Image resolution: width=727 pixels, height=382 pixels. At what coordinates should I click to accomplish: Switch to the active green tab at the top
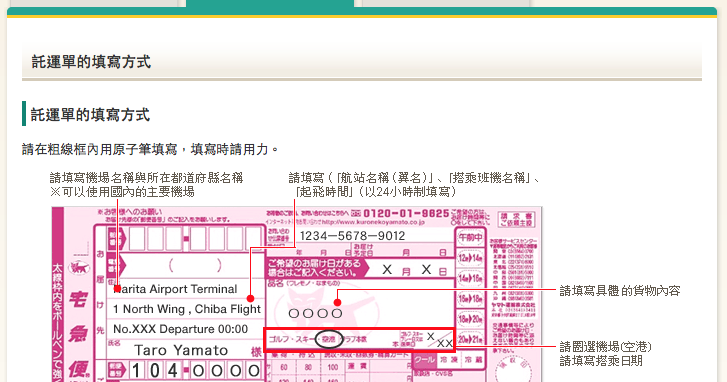270,4
